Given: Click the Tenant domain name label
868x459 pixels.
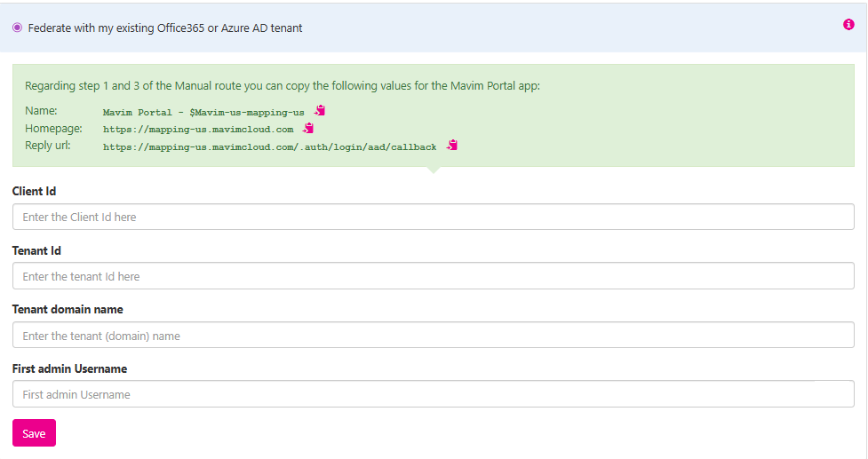Looking at the screenshot, I should pos(68,310).
